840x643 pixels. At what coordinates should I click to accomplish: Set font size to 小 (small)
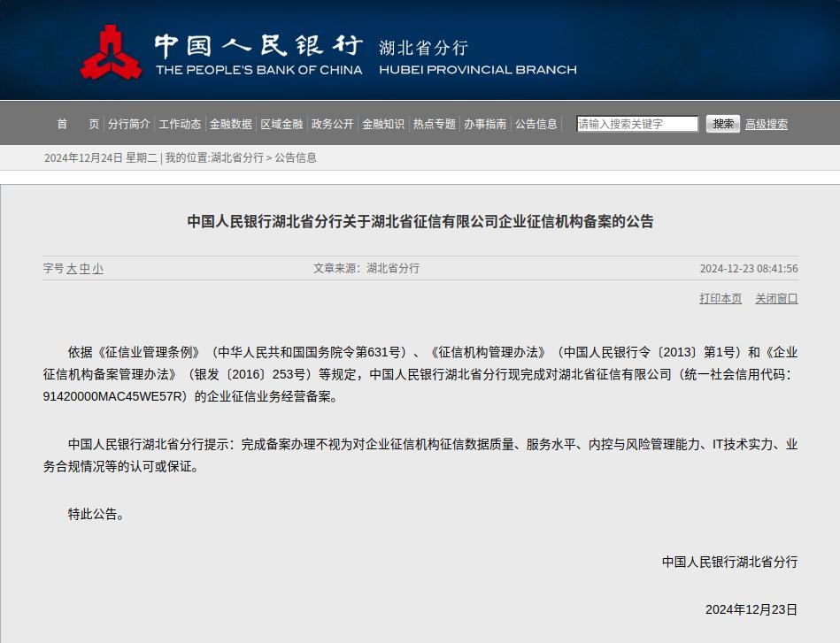[97, 269]
